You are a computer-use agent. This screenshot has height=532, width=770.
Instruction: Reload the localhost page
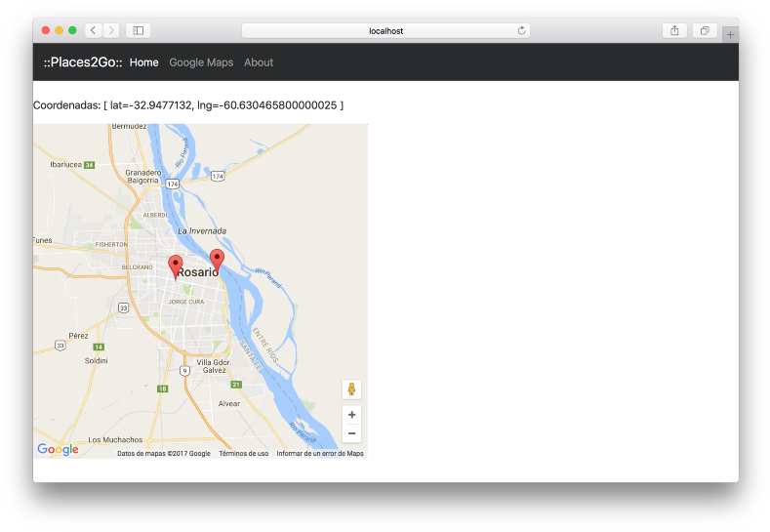click(x=521, y=30)
